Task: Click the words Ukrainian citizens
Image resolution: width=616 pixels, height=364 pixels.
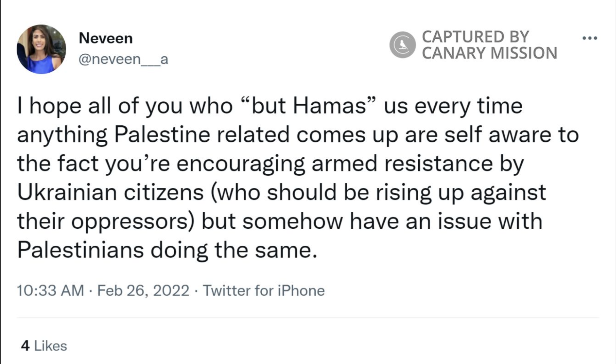Action: (110, 193)
